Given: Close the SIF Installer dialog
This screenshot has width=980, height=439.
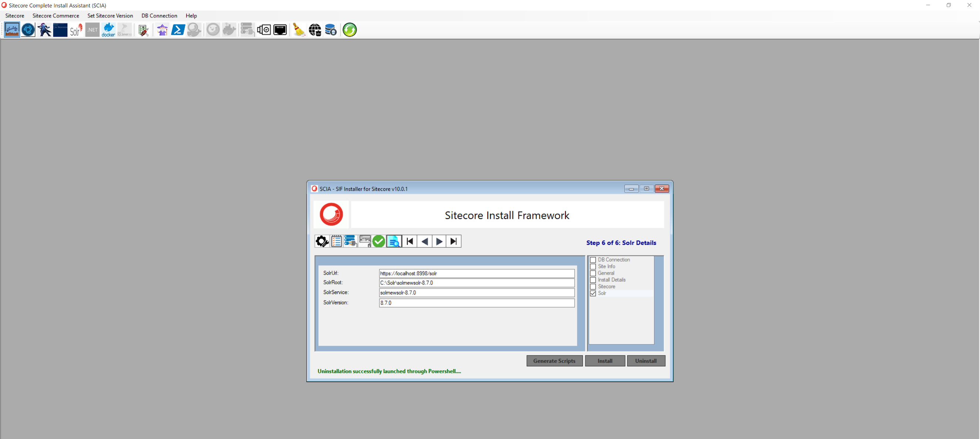Looking at the screenshot, I should coord(662,189).
